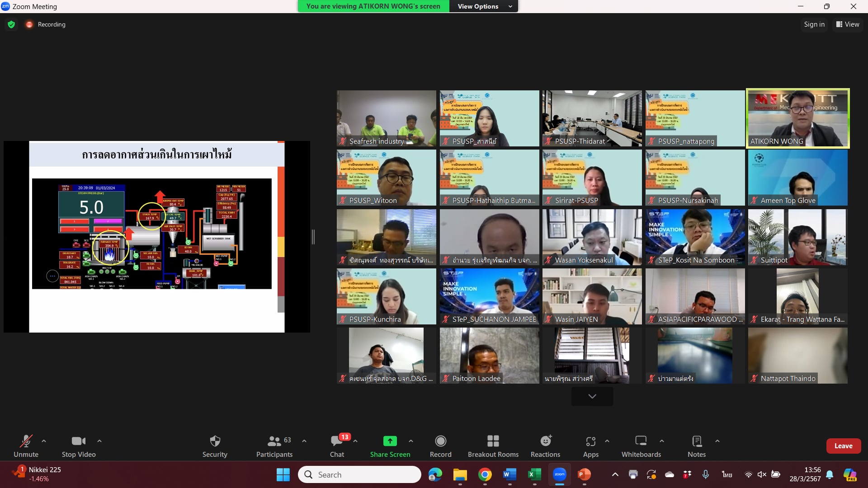Click the Sign in link
This screenshot has width=868, height=488.
pyautogui.click(x=814, y=24)
